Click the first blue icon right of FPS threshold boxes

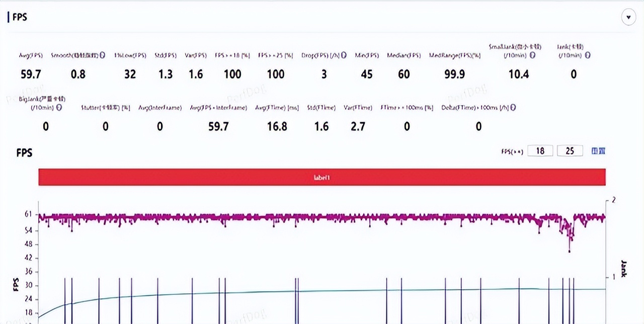click(595, 151)
